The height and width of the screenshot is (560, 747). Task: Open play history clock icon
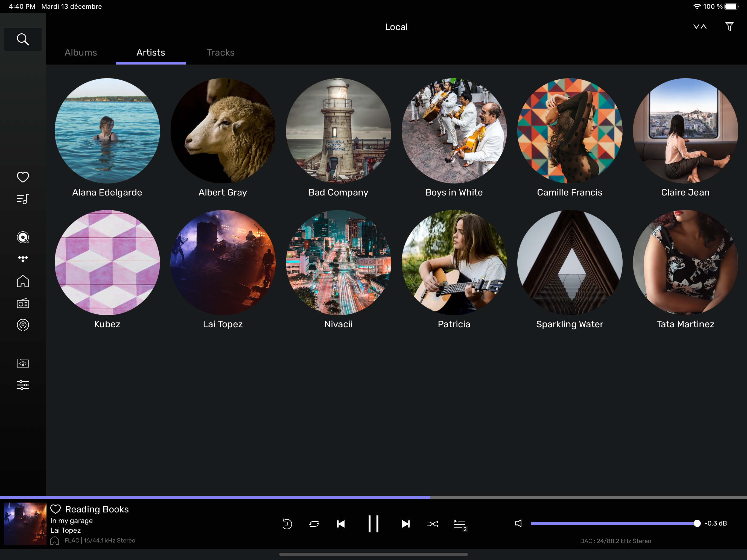point(287,524)
